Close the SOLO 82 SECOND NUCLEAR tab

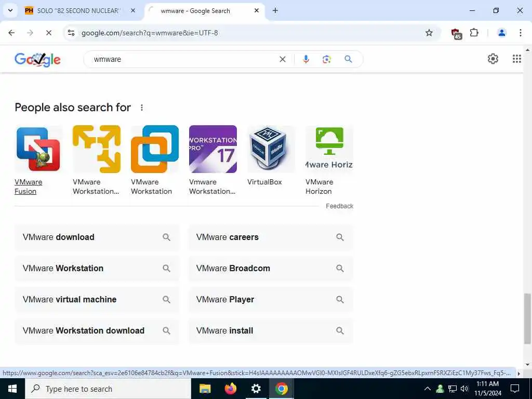pyautogui.click(x=133, y=10)
